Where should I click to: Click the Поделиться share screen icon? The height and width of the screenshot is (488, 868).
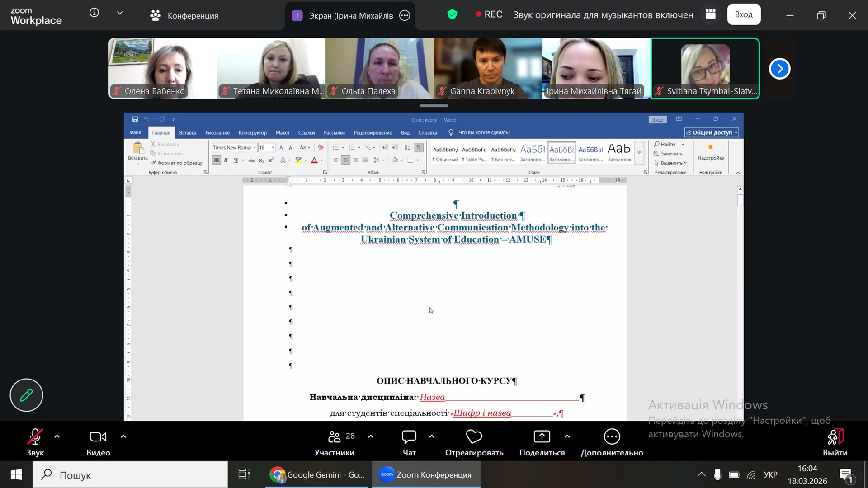pyautogui.click(x=542, y=436)
